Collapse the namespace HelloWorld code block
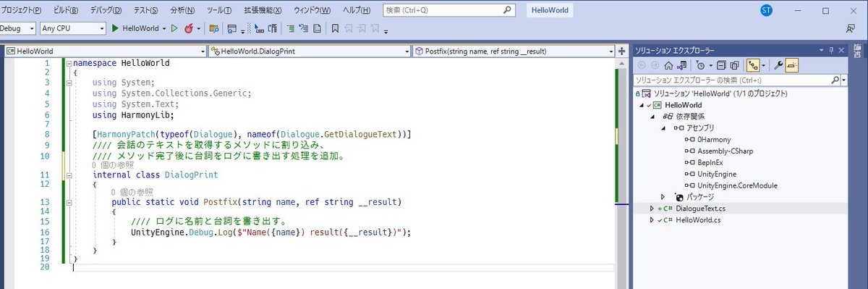 tap(69, 64)
